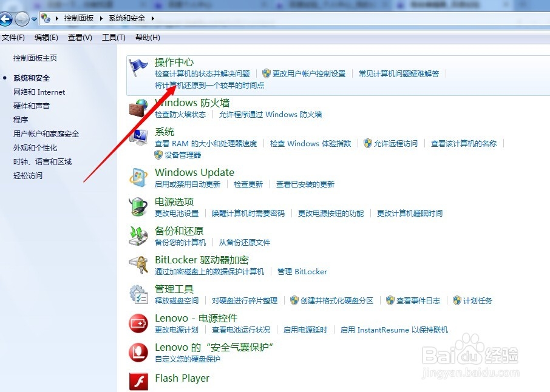Click the Lenovo airbag protection red icon
This screenshot has height=392, width=550.
click(x=138, y=352)
